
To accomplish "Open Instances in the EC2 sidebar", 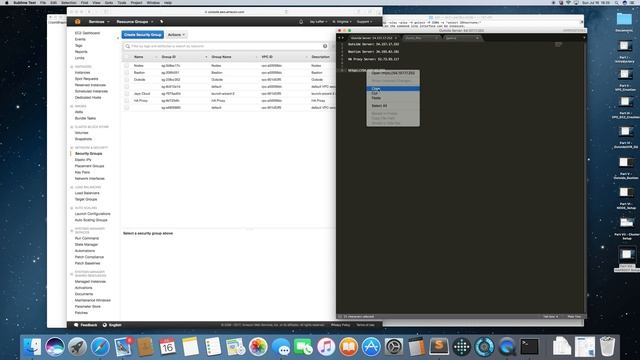I will coord(82,73).
